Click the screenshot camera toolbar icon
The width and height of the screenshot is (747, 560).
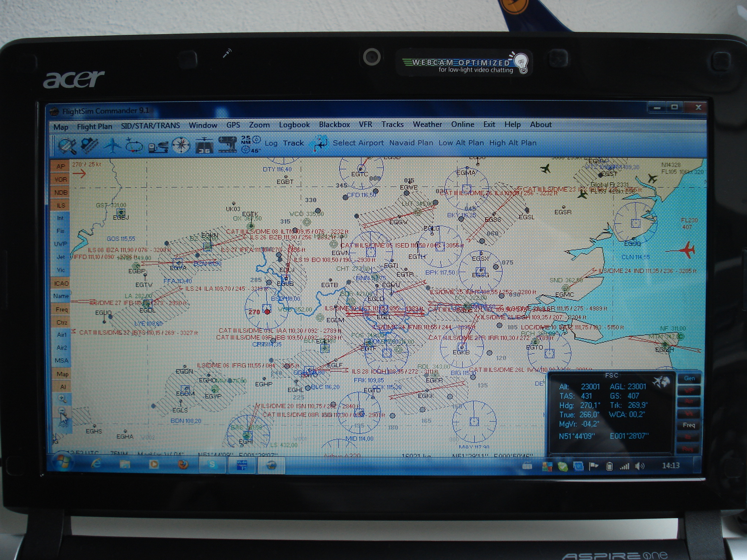(89, 145)
